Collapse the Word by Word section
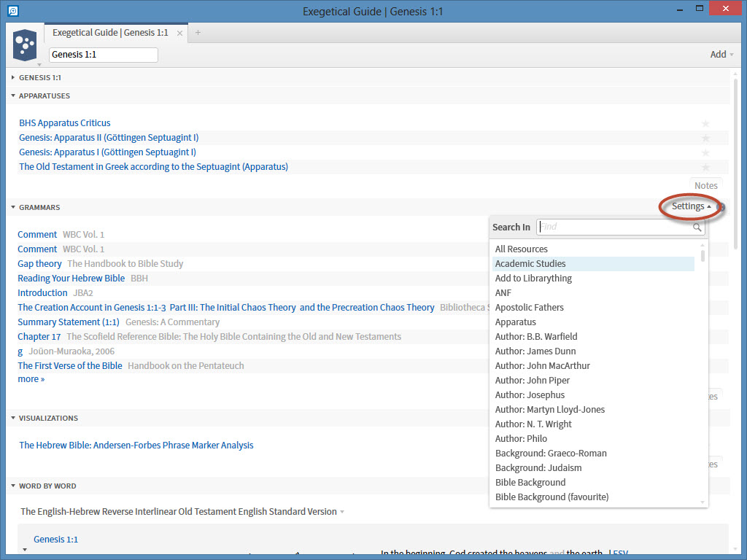This screenshot has width=747, height=560. click(13, 486)
